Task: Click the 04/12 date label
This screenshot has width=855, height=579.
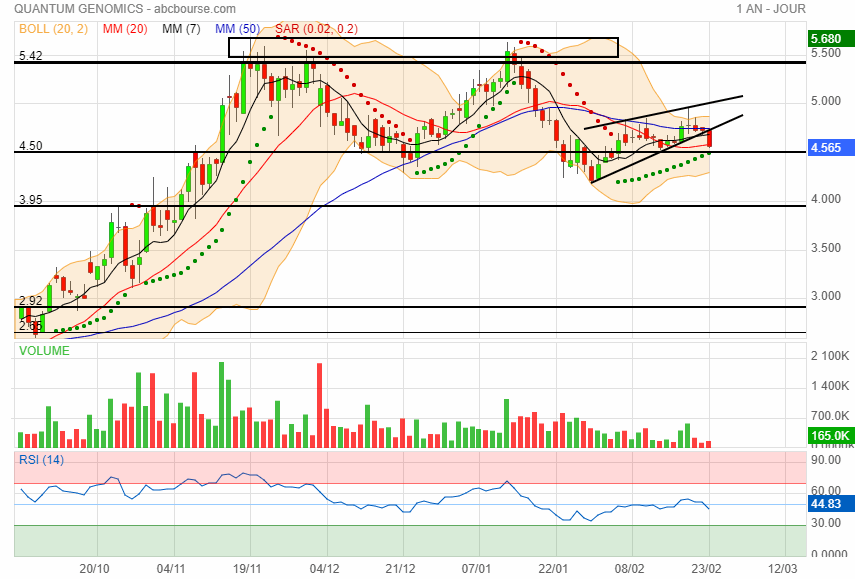Action: click(324, 569)
